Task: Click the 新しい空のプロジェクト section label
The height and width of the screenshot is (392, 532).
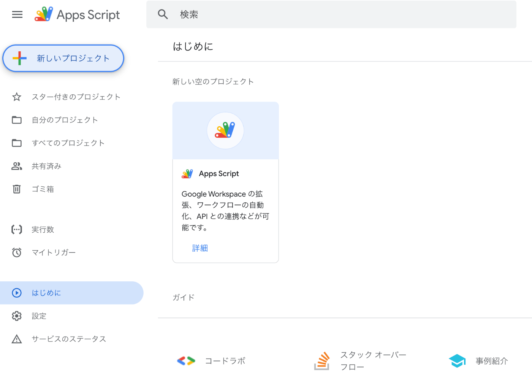Action: 213,82
